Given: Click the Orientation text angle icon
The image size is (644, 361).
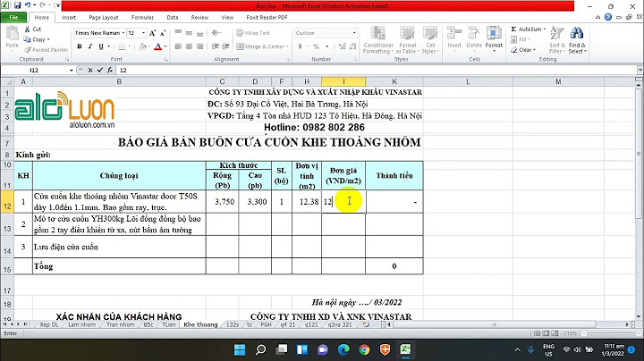Looking at the screenshot, I should pos(216,33).
